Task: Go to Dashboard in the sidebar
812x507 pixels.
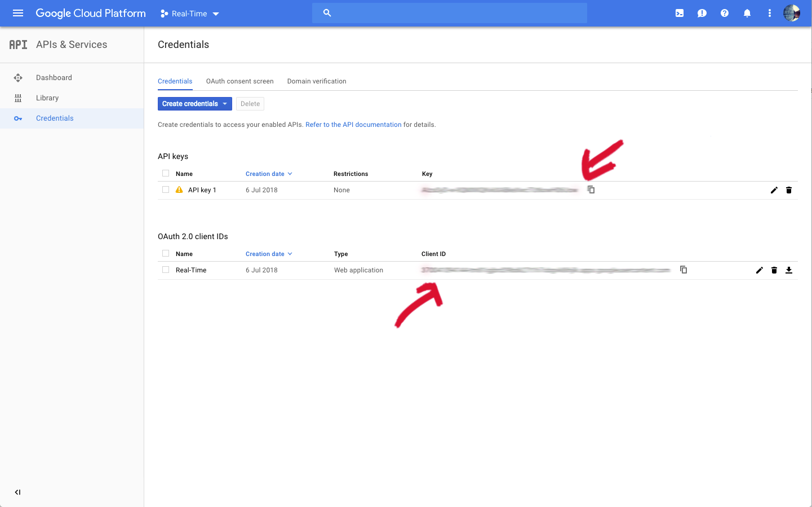Action: point(54,78)
